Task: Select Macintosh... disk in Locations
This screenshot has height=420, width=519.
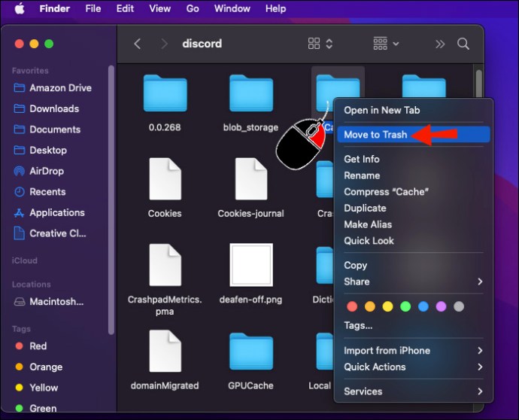Action: [49, 302]
